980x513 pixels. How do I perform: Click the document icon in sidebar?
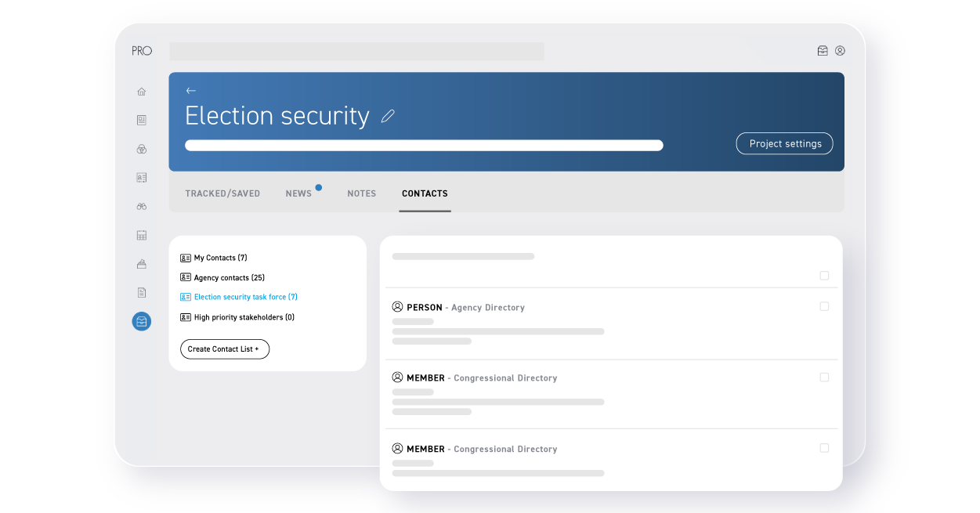(141, 292)
